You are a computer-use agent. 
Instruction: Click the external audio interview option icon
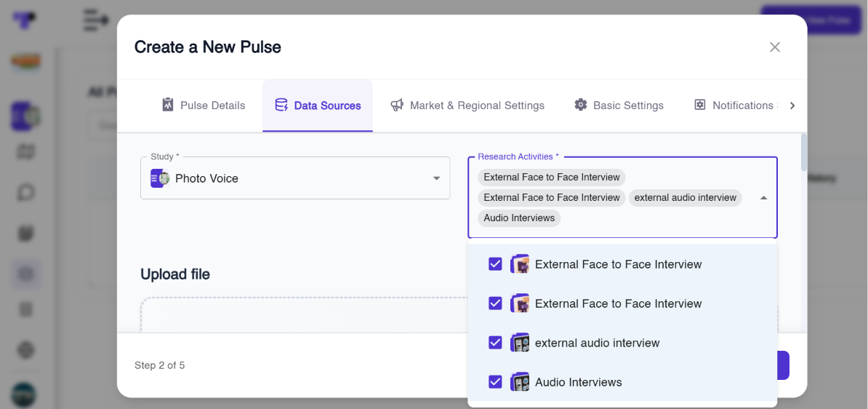pos(519,343)
